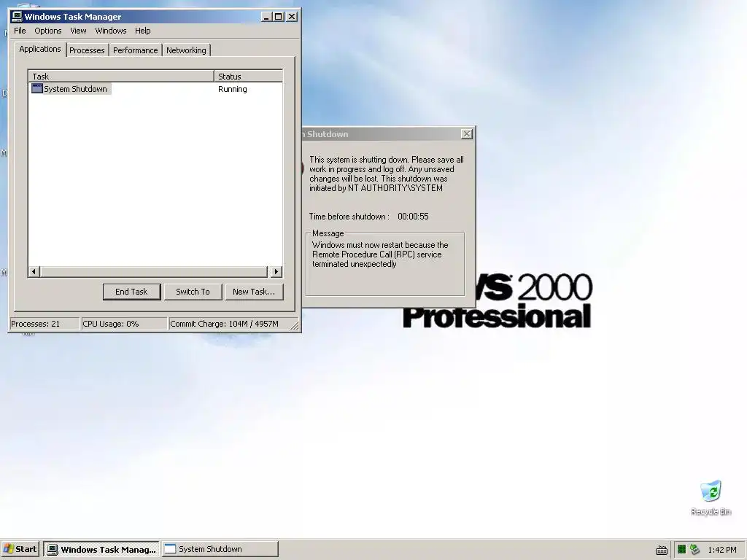This screenshot has height=560, width=747.
Task: Click the resize grip of Task Manager
Action: tap(295, 326)
